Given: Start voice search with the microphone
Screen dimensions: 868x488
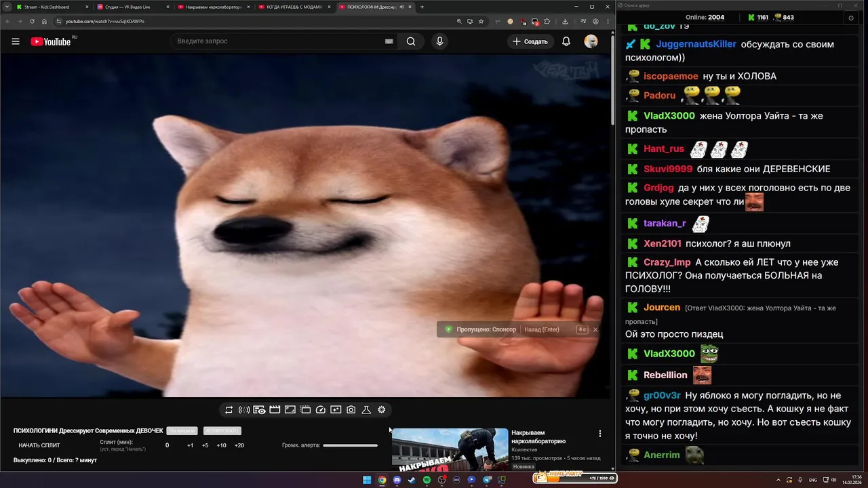Looking at the screenshot, I should [x=439, y=41].
